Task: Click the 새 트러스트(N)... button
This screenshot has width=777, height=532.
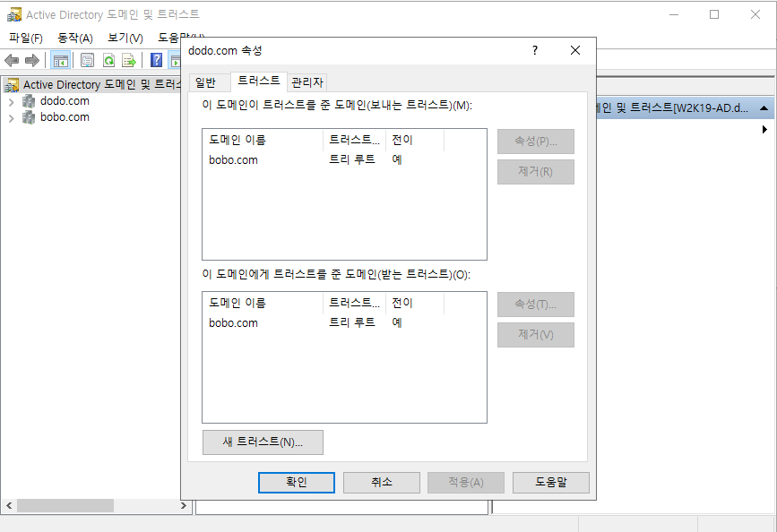Action: pos(263,442)
